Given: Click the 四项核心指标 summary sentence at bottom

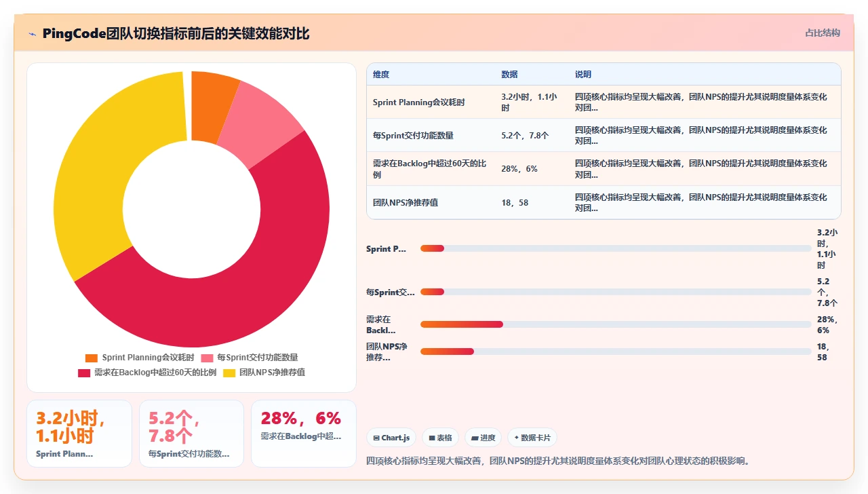Looking at the screenshot, I should coord(558,461).
